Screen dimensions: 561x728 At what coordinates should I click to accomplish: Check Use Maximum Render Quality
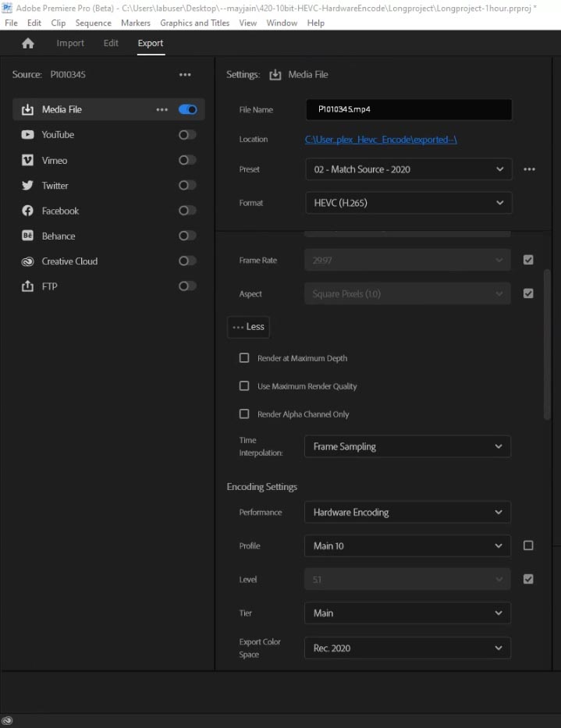(244, 385)
